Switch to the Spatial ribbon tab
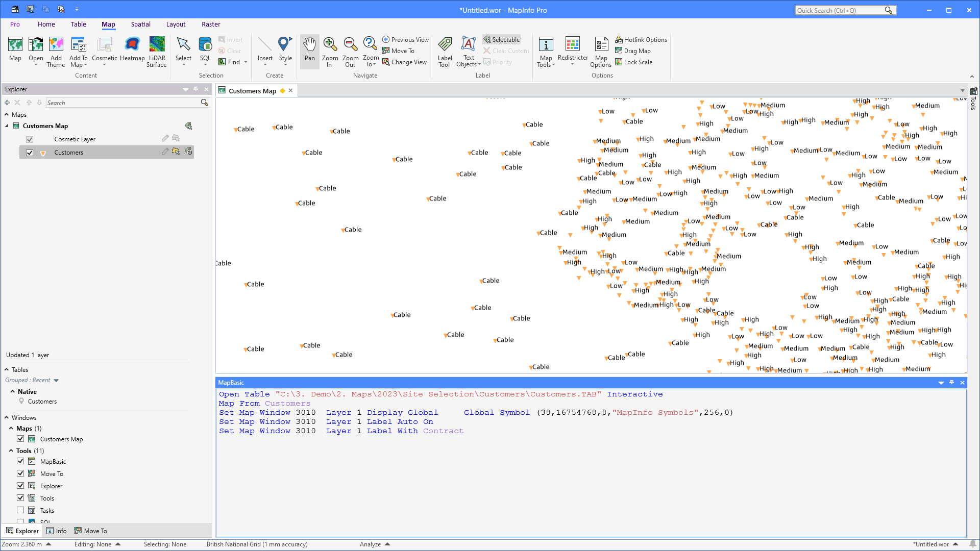This screenshot has width=980, height=551. [x=140, y=24]
